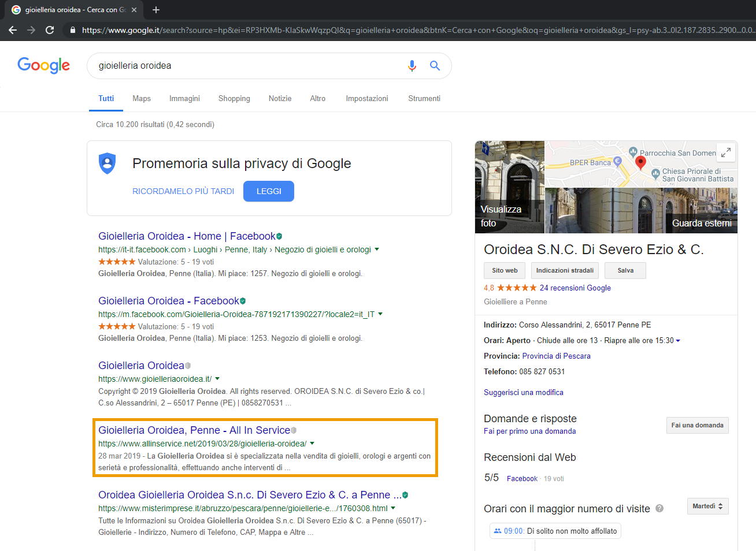756x551 pixels.
Task: Open Facebook link under Recensioni dal Web
Action: 522,479
